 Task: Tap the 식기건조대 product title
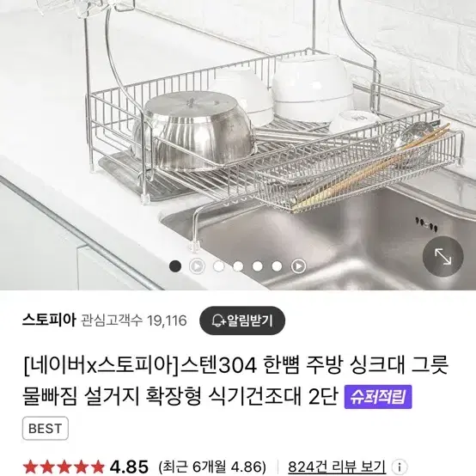[x=236, y=381]
